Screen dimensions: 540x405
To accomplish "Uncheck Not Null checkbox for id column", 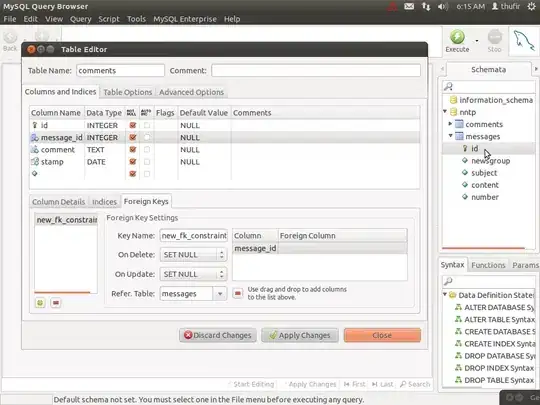I will click(x=133, y=125).
